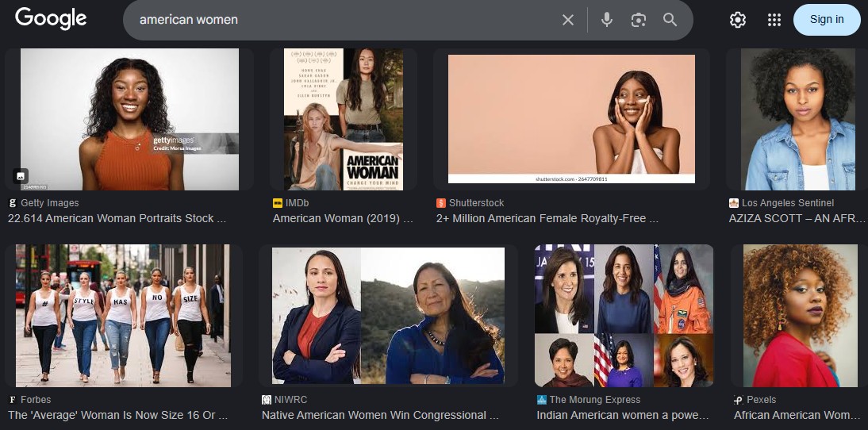This screenshot has width=868, height=430.
Task: Open the Style Has No Size thumbnail
Action: [123, 316]
